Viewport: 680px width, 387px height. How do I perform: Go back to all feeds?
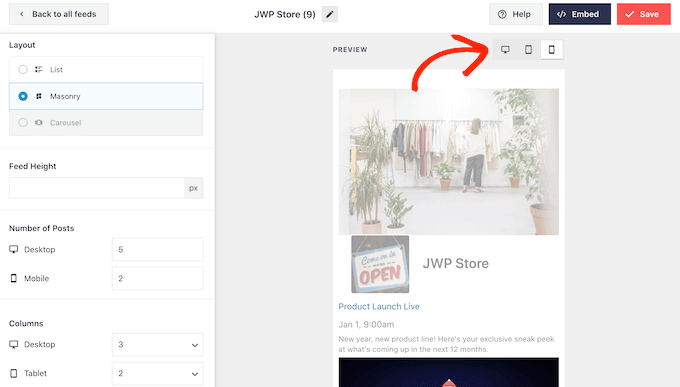59,14
